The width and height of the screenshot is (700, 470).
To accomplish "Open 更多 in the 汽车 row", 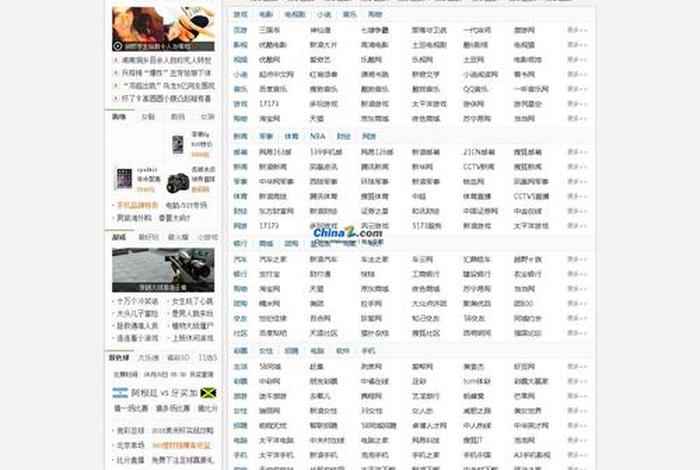I will [x=577, y=259].
